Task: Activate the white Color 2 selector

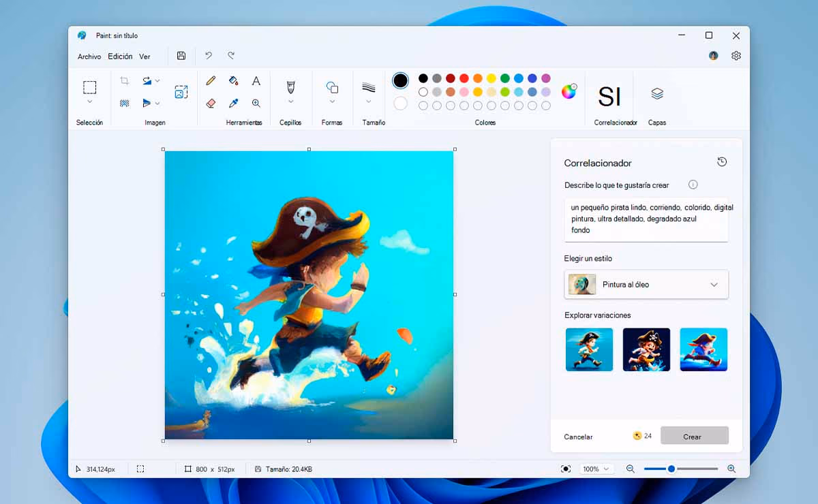Action: (x=401, y=103)
